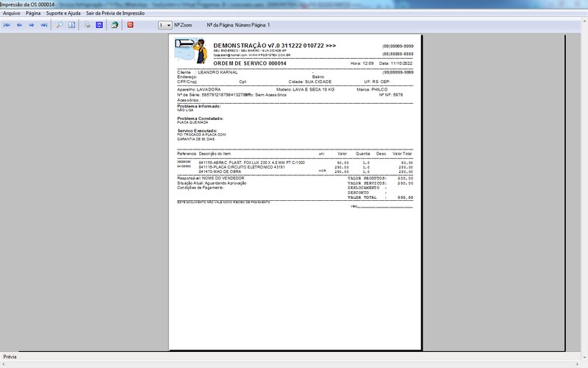Jump to the last page arrow
The image size is (588, 368).
tap(44, 25)
